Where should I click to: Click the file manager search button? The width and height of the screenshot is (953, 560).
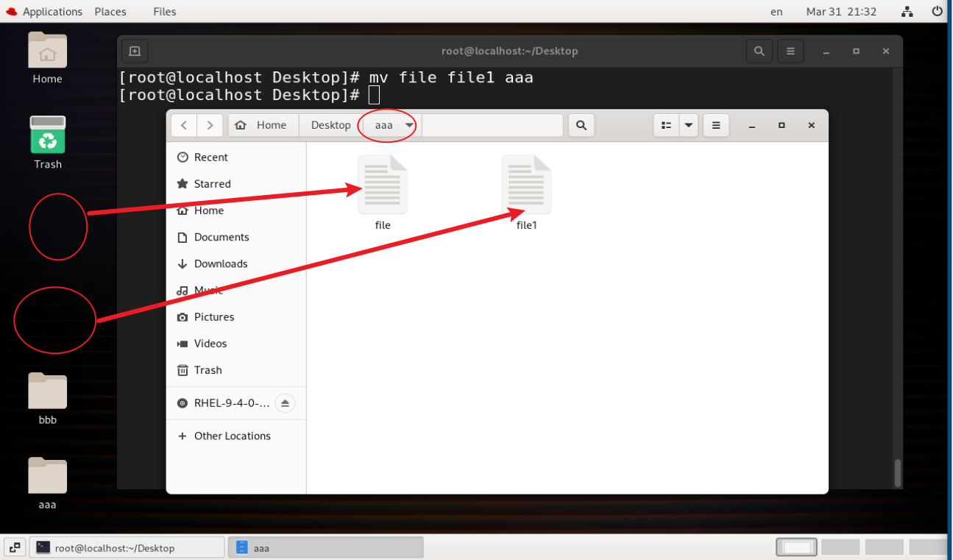tap(581, 125)
